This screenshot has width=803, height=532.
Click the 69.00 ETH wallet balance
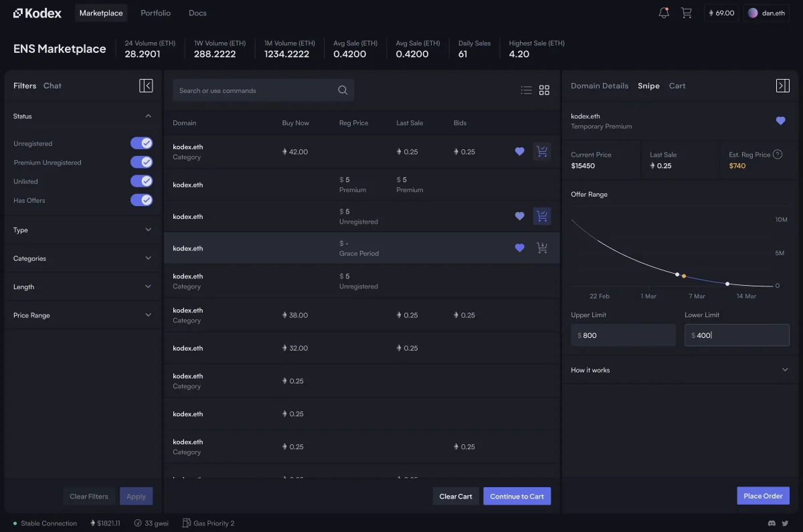721,13
